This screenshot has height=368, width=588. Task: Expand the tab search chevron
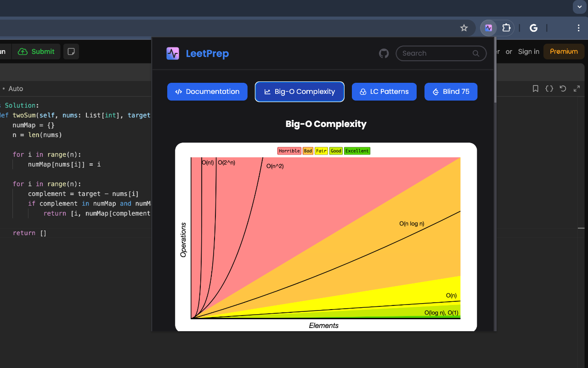(x=579, y=7)
